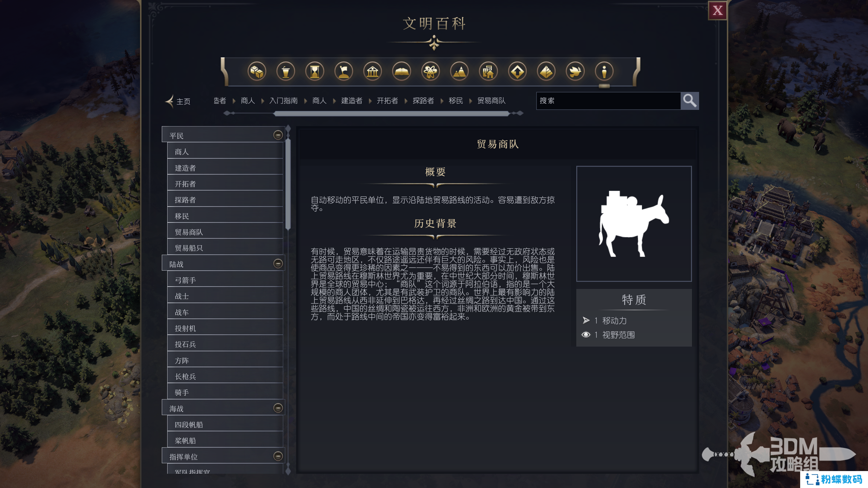
Task: Open the atom technology category icon
Action: [430, 72]
